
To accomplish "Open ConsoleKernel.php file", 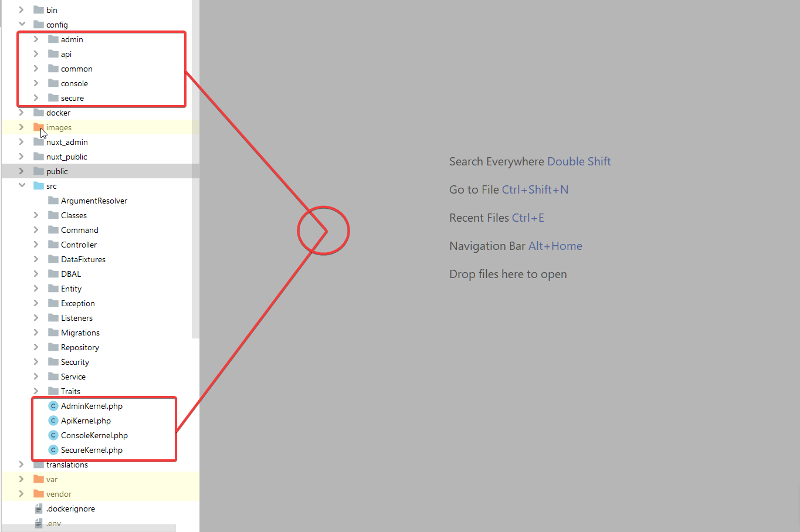I will [94, 435].
